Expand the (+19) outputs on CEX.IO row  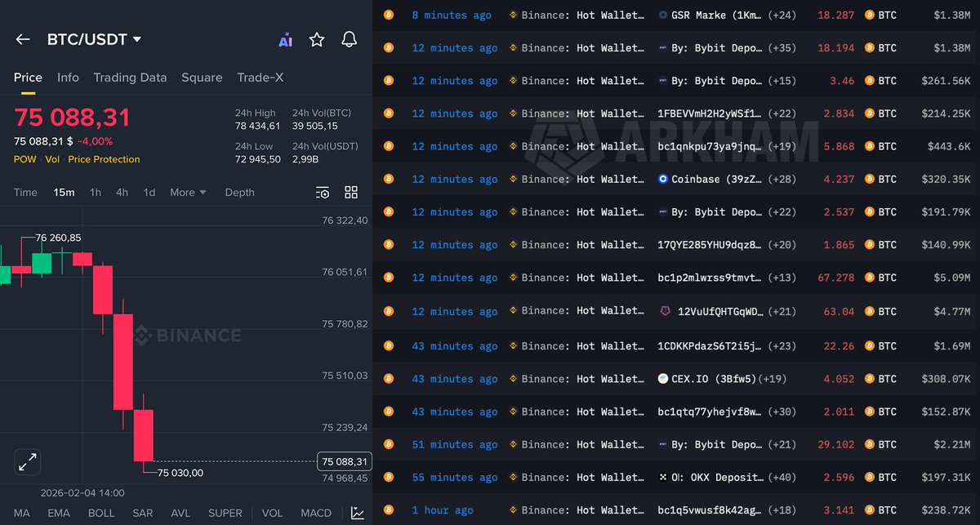(x=773, y=379)
